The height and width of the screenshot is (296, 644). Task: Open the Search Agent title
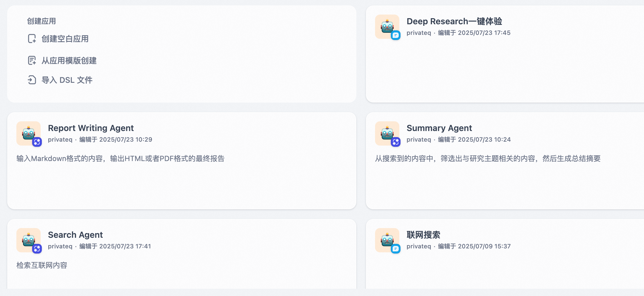point(75,235)
